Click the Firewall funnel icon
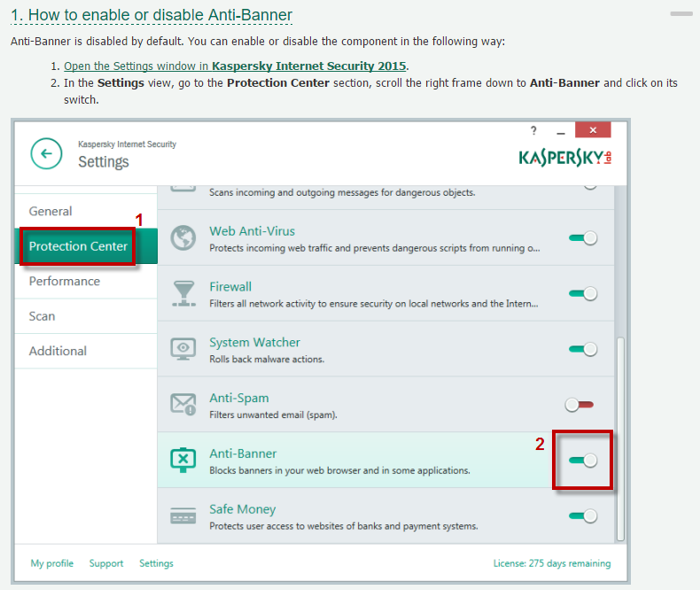Screen dimensions: 700x590 (x=183, y=293)
